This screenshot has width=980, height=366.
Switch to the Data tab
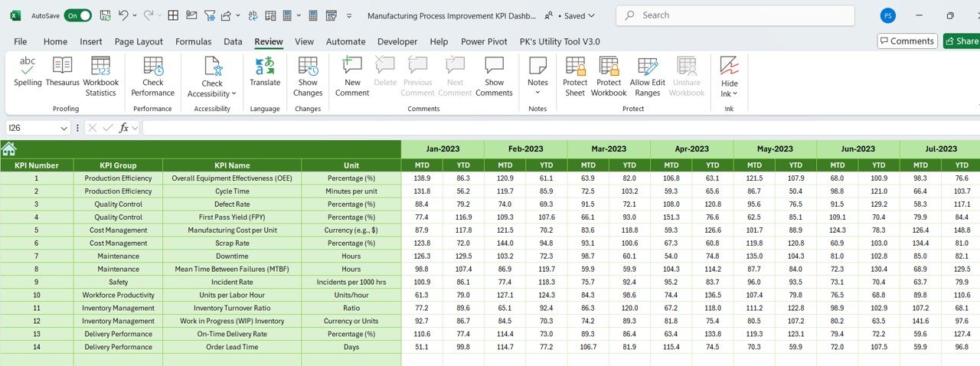pos(233,41)
